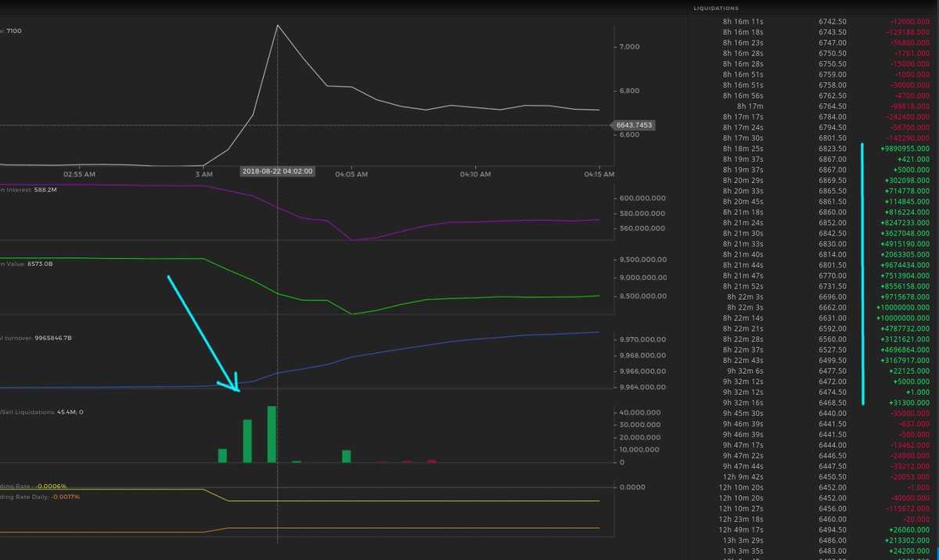Click the Rate Daily: -0.0017% label

point(40,497)
